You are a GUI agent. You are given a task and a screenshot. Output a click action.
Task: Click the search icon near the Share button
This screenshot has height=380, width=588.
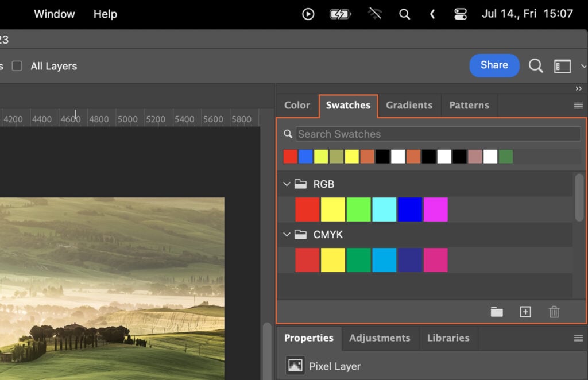[x=535, y=65]
